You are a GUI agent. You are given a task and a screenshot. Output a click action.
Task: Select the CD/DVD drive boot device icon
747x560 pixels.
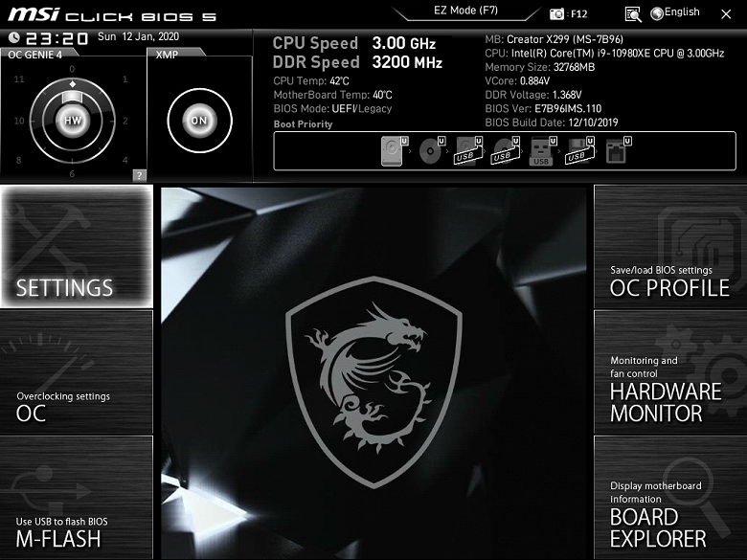click(x=432, y=151)
